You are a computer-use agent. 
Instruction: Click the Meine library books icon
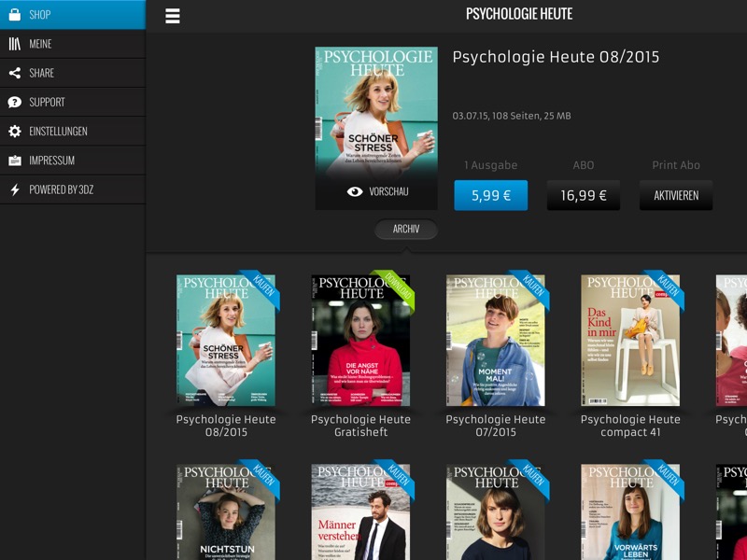pyautogui.click(x=15, y=44)
